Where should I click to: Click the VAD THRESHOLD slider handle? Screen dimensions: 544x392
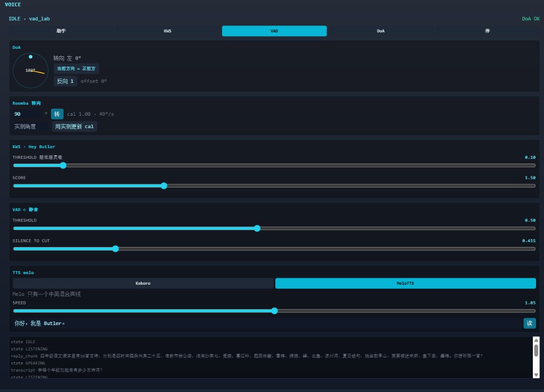coord(257,228)
